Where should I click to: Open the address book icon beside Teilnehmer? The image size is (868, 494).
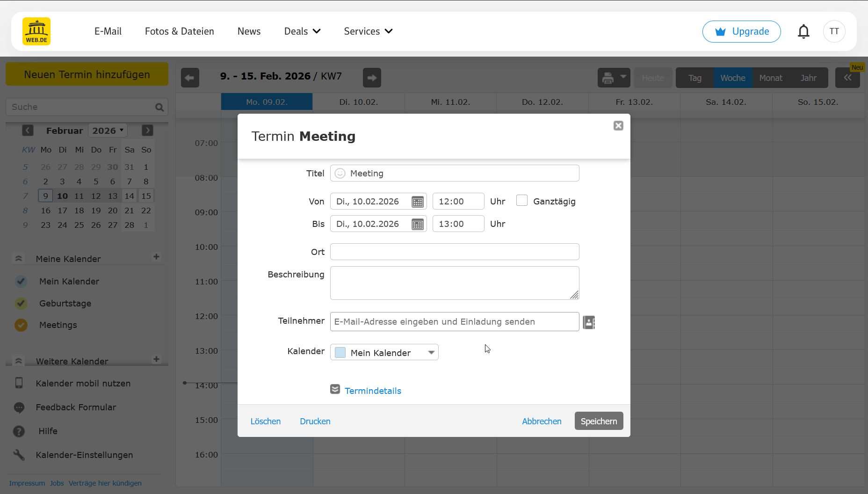(x=589, y=322)
